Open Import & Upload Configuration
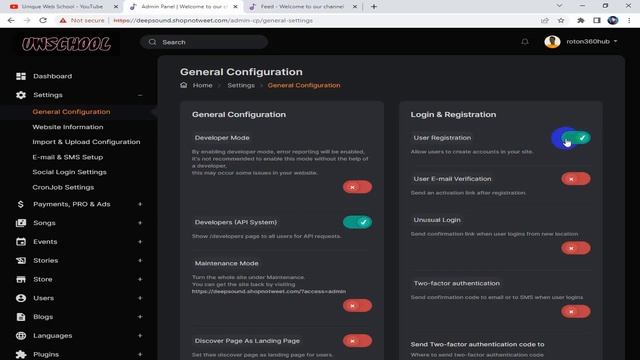The image size is (640, 360). [86, 142]
